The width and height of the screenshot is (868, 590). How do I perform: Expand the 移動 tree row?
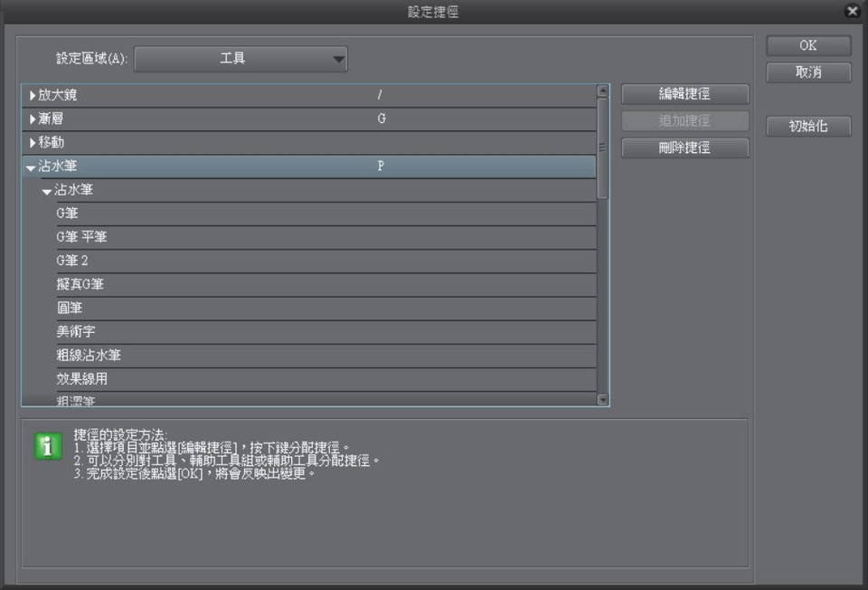tap(33, 143)
